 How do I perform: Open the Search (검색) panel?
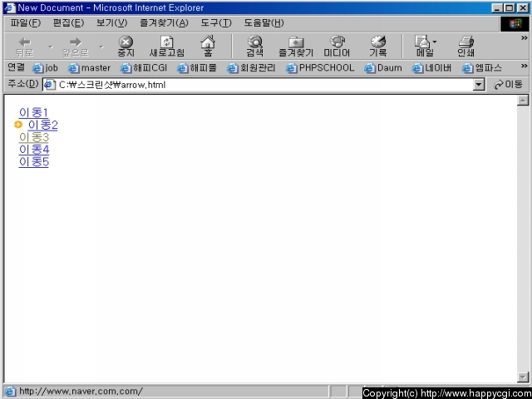pos(255,47)
